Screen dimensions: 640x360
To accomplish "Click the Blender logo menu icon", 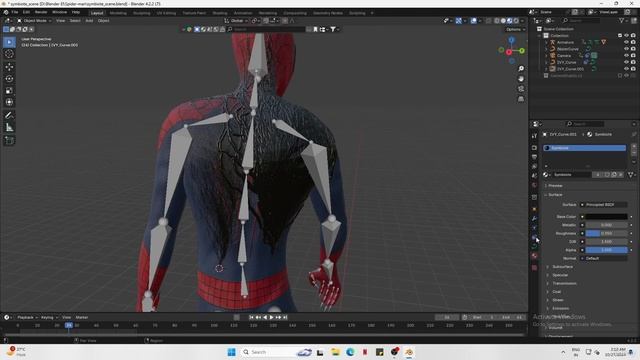I will (x=6, y=12).
